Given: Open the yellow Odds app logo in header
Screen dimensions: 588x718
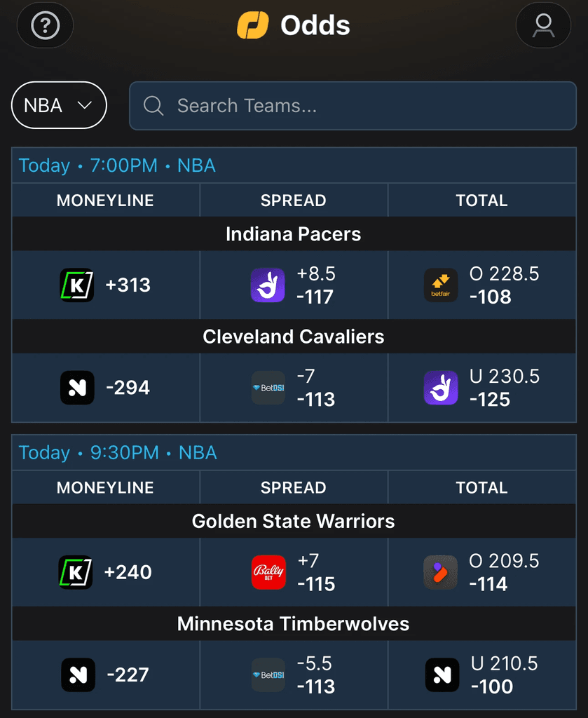Looking at the screenshot, I should [x=253, y=25].
